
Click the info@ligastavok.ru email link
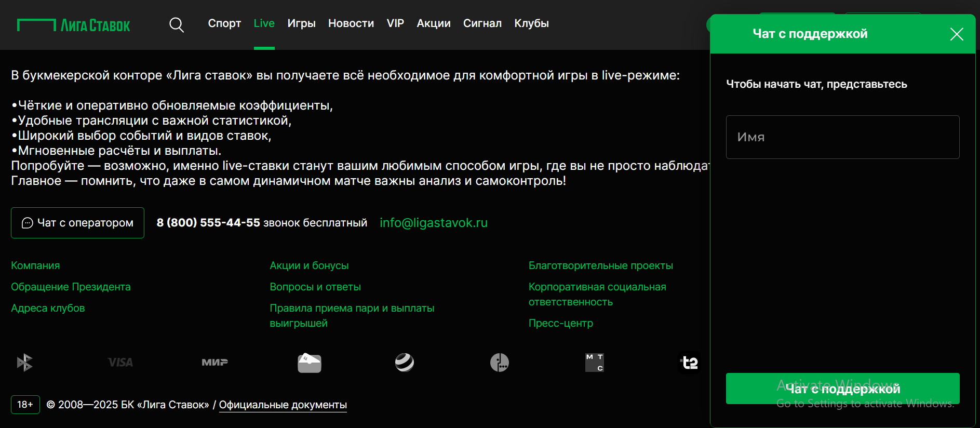(x=434, y=223)
